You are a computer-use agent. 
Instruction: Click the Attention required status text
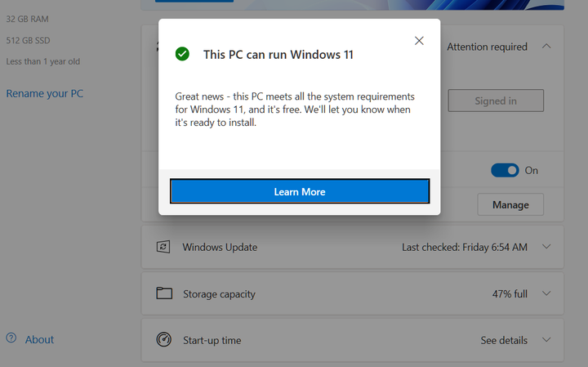pyautogui.click(x=487, y=47)
